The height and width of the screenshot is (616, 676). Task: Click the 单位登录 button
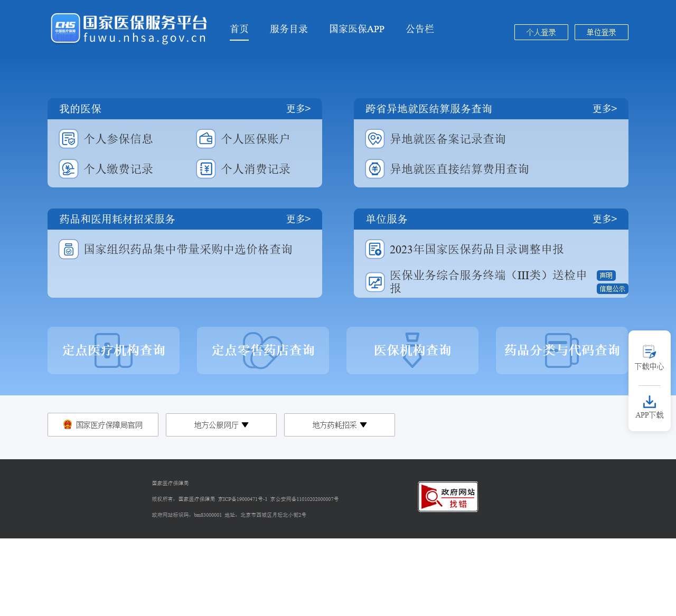point(602,32)
